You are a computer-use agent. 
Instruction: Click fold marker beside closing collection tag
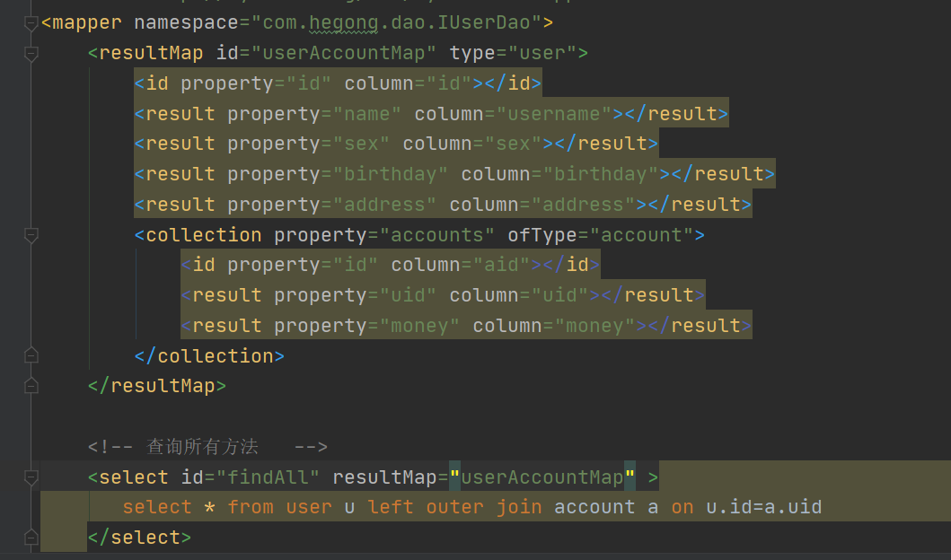click(31, 355)
